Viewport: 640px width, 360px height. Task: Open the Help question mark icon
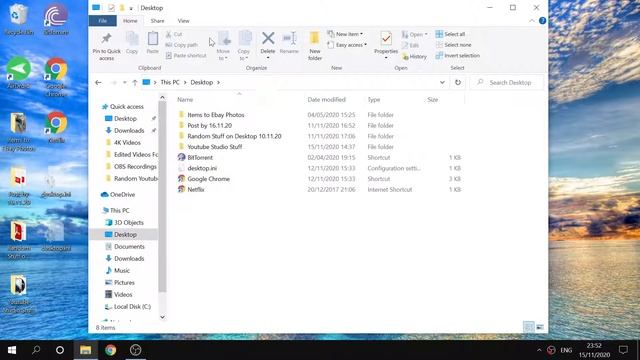pos(542,21)
